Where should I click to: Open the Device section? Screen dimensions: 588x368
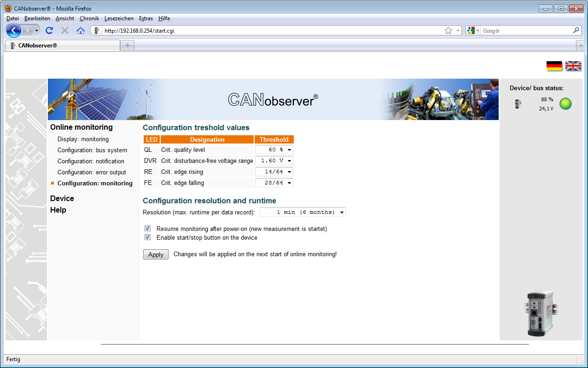62,199
